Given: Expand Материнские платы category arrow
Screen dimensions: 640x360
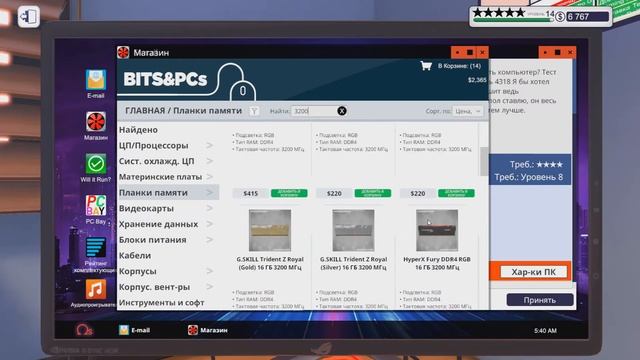Looking at the screenshot, I should [x=209, y=177].
